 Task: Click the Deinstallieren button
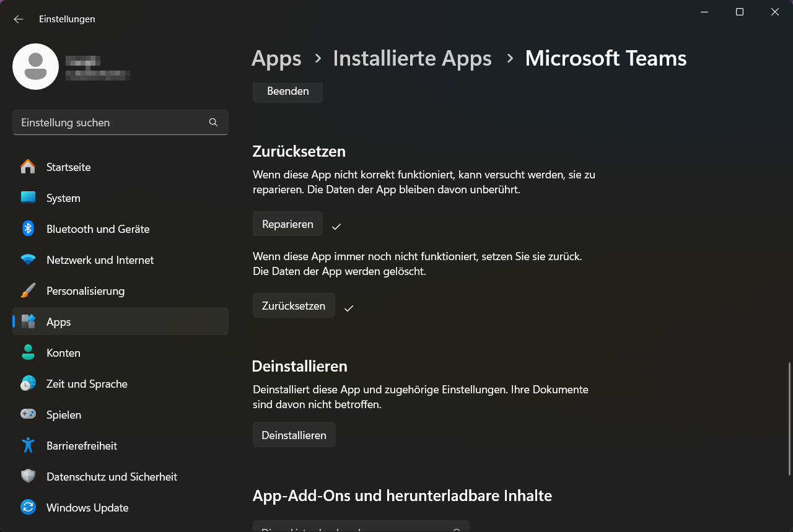pyautogui.click(x=294, y=435)
